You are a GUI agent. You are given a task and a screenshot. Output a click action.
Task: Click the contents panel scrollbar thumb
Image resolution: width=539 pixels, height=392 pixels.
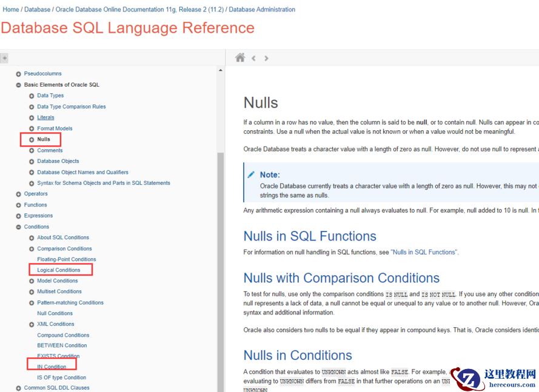[x=220, y=271]
